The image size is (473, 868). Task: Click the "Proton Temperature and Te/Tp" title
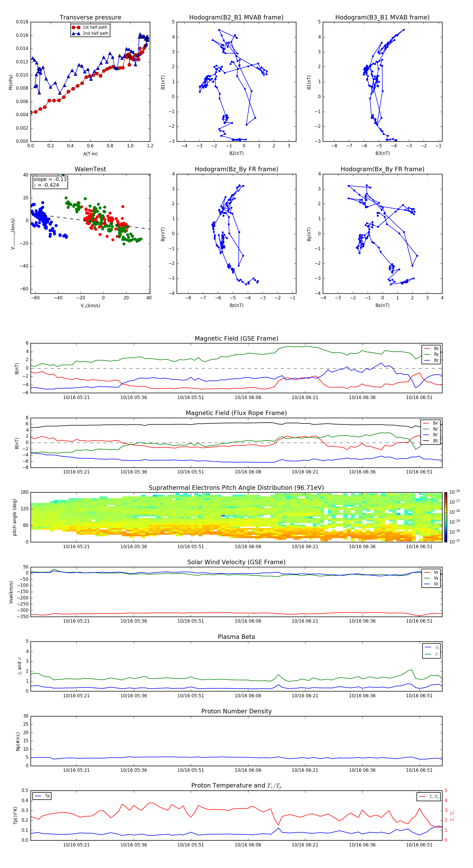click(x=236, y=786)
